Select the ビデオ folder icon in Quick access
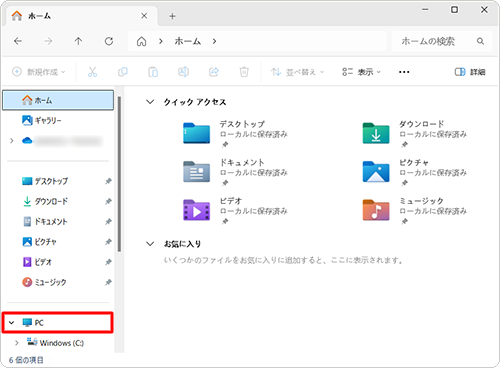This screenshot has width=500, height=368. pyautogui.click(x=197, y=210)
